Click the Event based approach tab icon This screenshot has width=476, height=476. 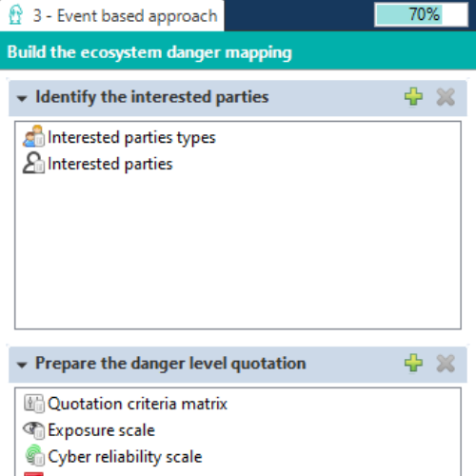(15, 14)
